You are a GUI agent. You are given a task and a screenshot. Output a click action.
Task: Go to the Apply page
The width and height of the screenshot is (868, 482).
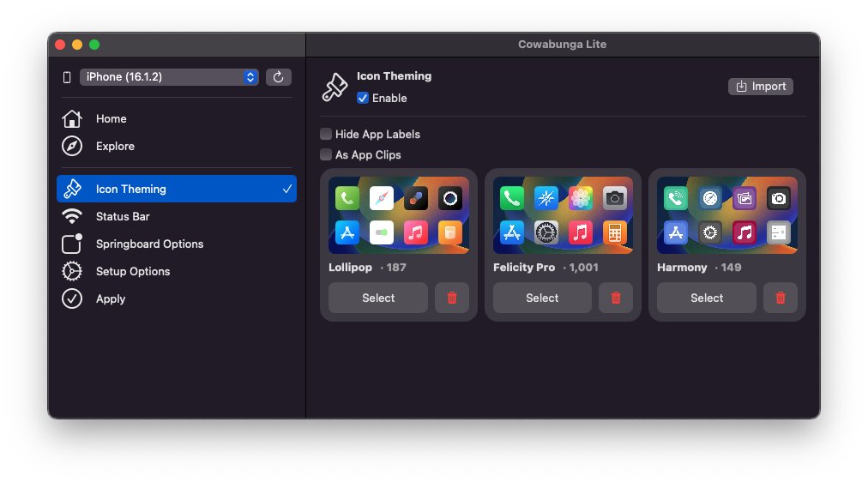(177, 298)
